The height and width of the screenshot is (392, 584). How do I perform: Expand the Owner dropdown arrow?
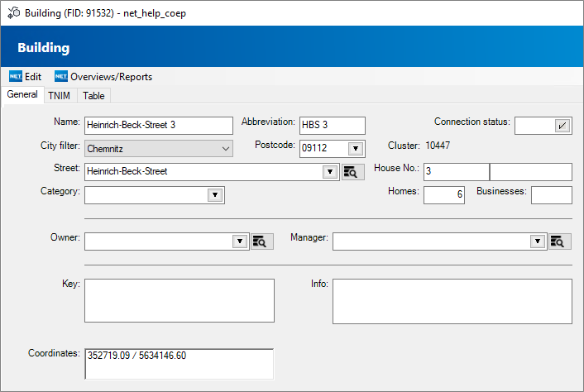pos(240,241)
